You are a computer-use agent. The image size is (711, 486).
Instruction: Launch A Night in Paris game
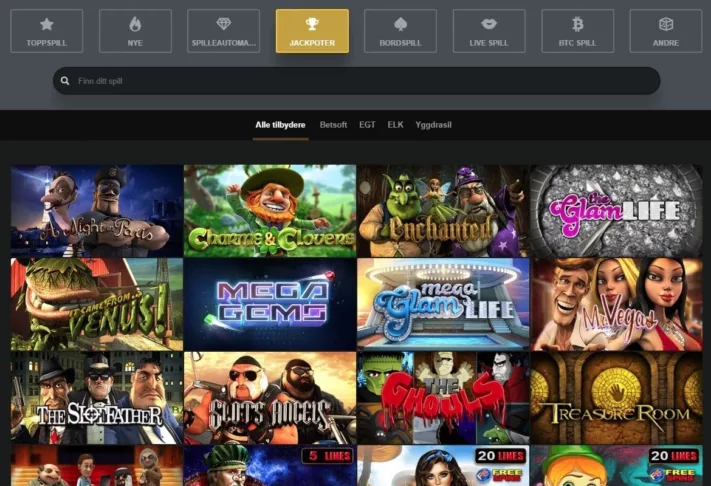(97, 211)
